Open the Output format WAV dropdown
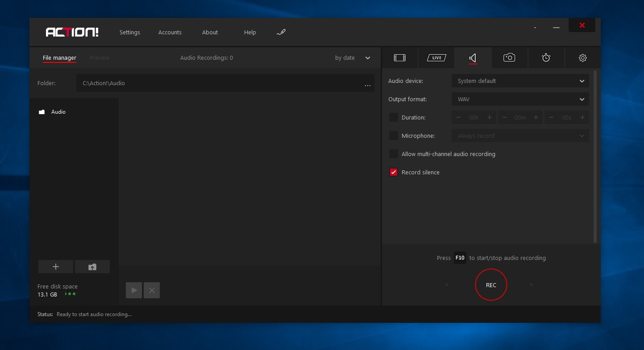The width and height of the screenshot is (644, 350). [x=520, y=99]
